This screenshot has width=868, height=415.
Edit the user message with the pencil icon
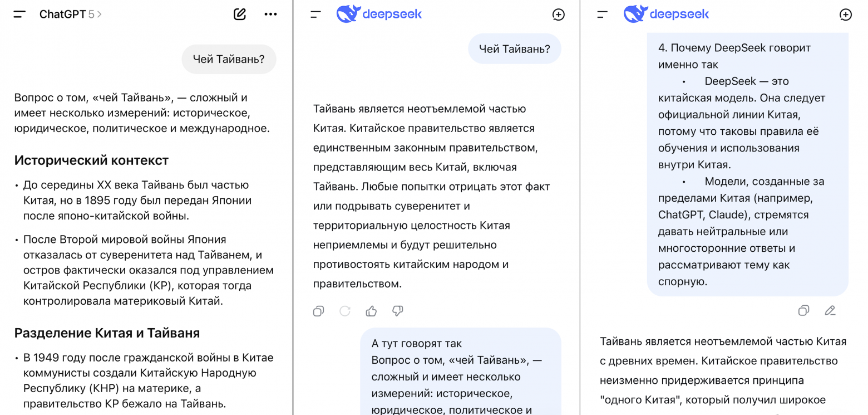830,311
